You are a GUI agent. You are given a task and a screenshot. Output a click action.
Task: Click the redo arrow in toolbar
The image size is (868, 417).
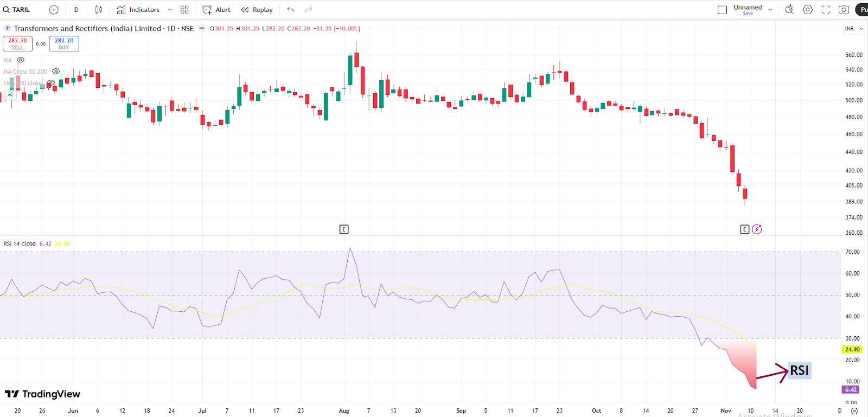point(309,10)
